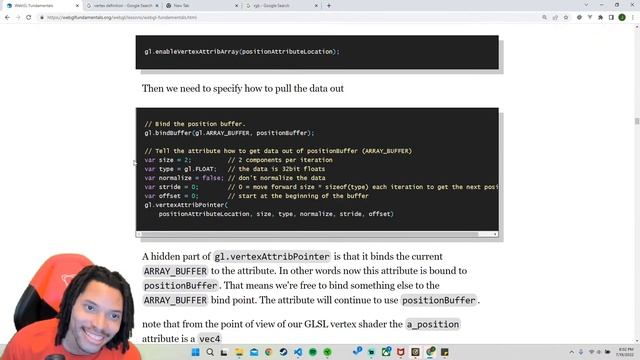The image size is (640, 360).
Task: Open a new tab with the plus button
Action: tap(329, 6)
